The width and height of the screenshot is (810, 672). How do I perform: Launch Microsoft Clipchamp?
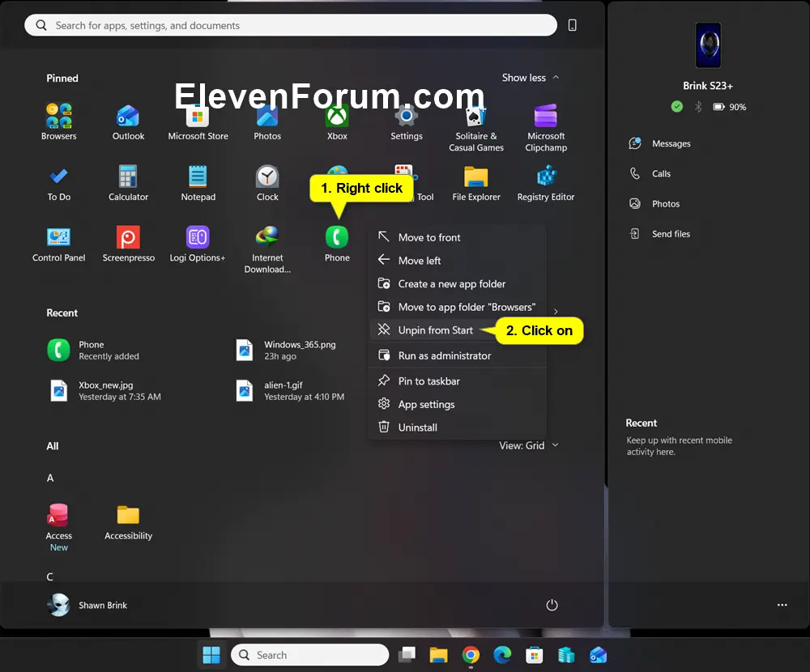(x=546, y=128)
